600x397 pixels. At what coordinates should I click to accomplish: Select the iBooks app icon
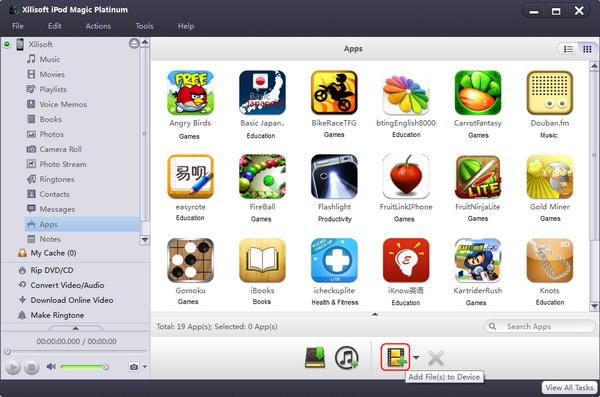coord(262,260)
